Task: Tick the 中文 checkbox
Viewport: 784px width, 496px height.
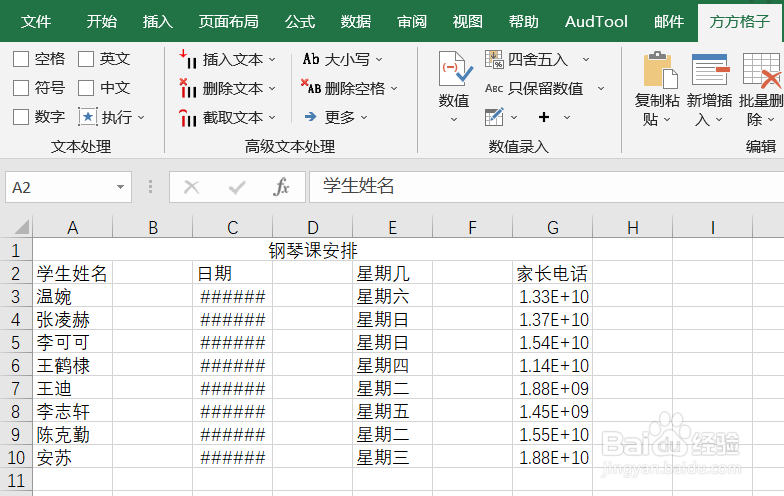Action: [86, 88]
